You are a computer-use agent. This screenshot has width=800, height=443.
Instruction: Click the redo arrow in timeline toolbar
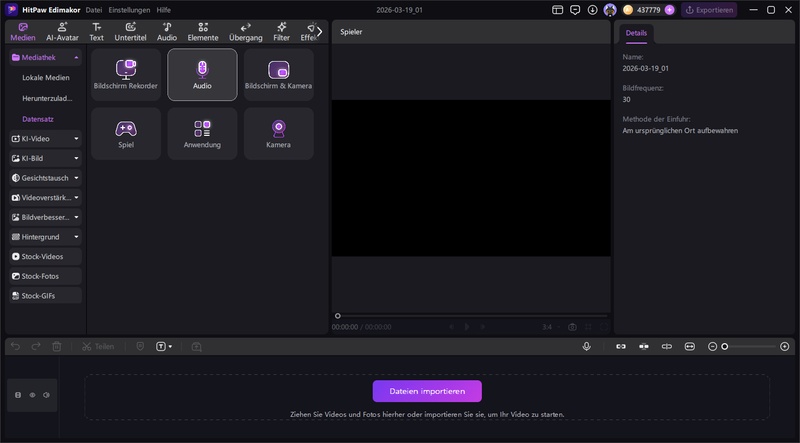(36, 347)
